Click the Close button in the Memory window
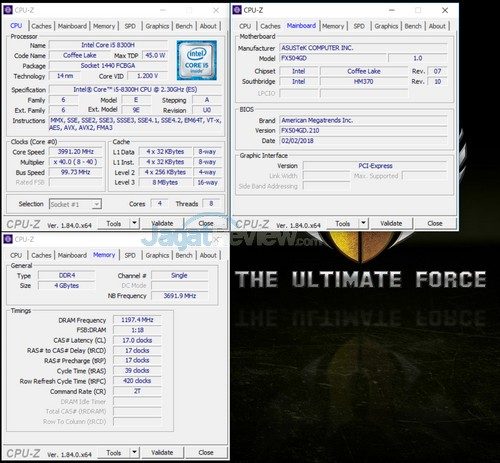Image resolution: width=500 pixels, height=463 pixels. click(206, 453)
